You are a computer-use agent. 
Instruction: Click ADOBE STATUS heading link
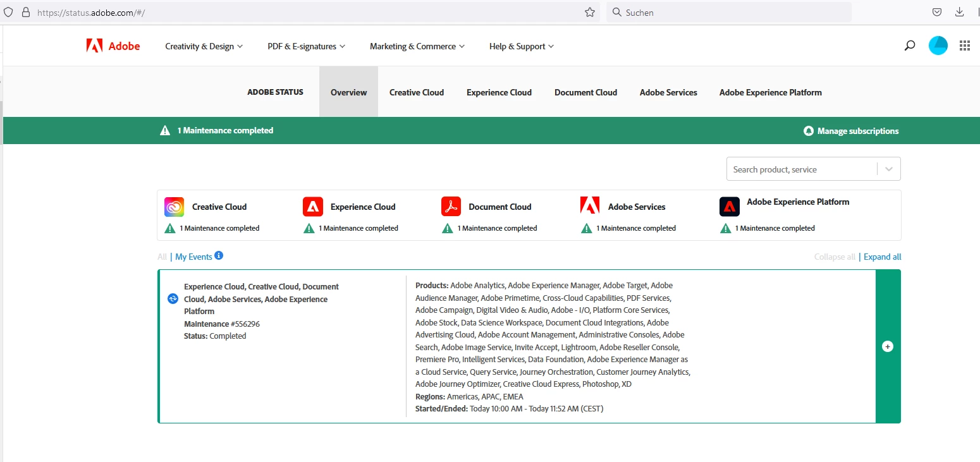(275, 92)
